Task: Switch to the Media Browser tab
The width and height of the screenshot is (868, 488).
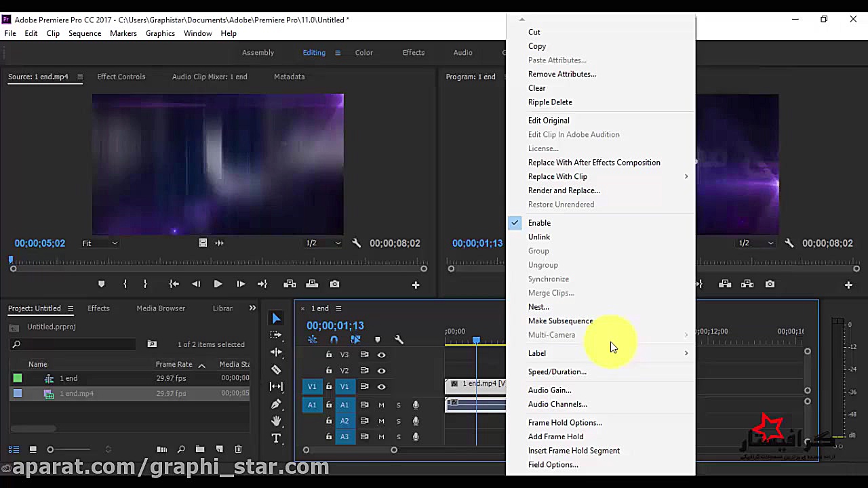Action: 161,308
